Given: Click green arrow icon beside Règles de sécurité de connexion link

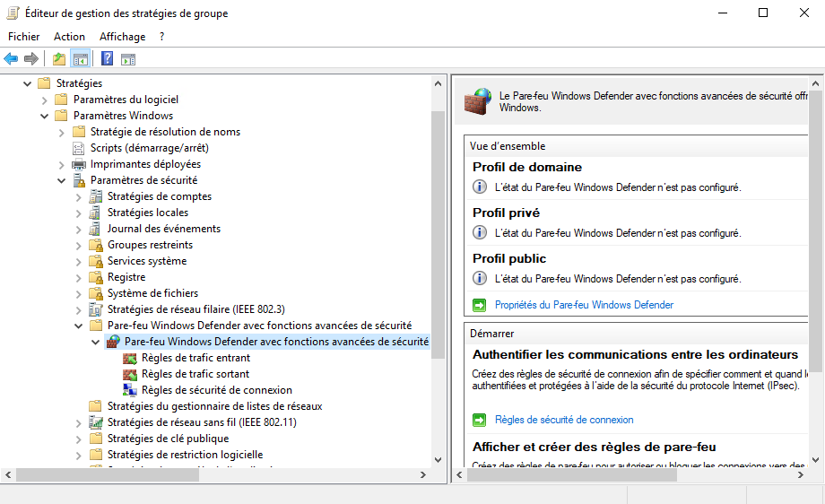Looking at the screenshot, I should click(480, 420).
